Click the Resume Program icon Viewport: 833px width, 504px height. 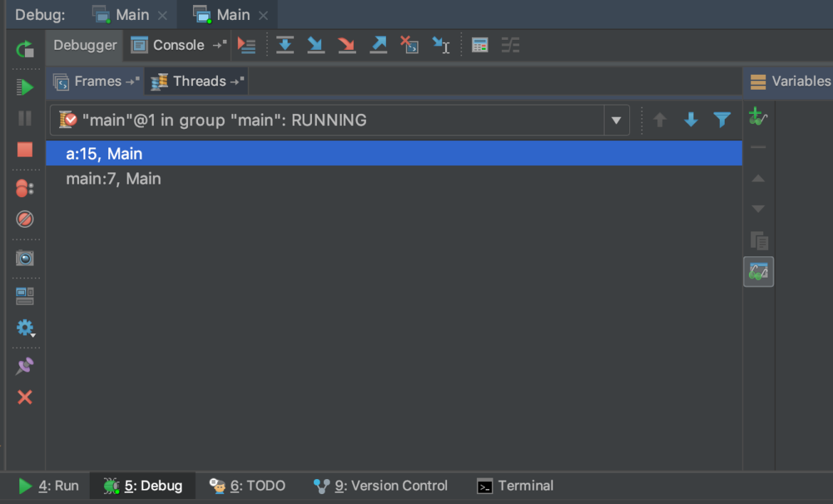point(26,87)
